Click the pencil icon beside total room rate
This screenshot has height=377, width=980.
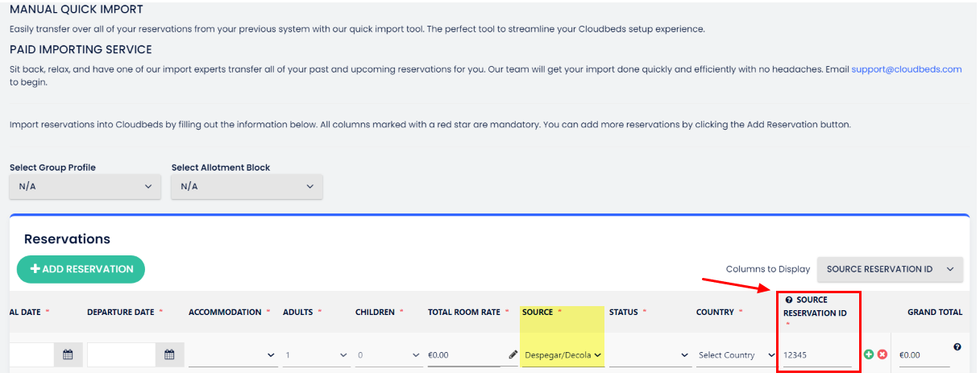[x=513, y=354]
